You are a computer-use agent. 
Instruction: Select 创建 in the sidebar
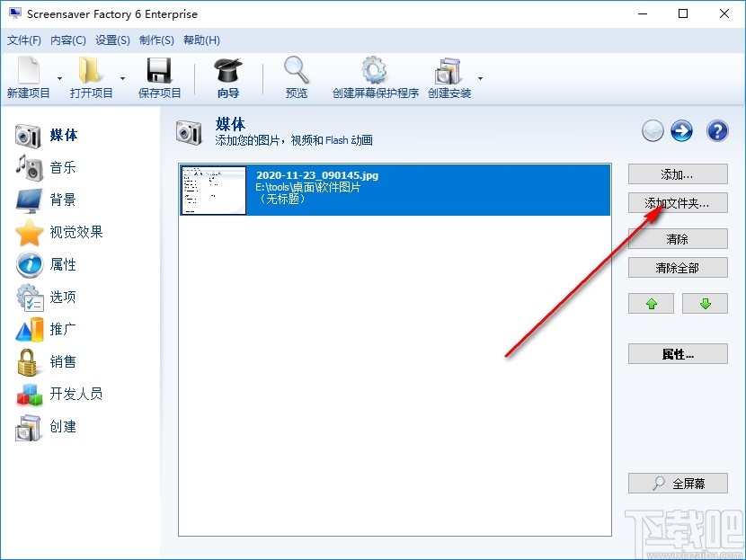(x=46, y=426)
